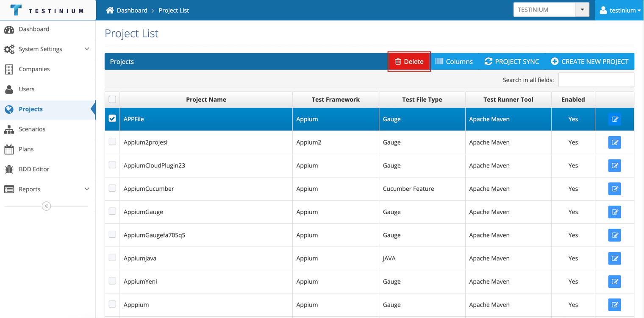The image size is (644, 318).
Task: Click the System Settings gears icon
Action: tap(9, 49)
